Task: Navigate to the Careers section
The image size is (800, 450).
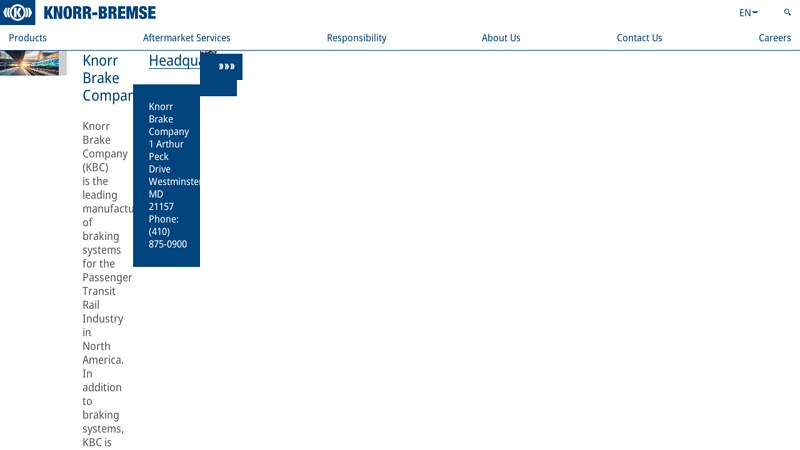Action: tap(774, 38)
